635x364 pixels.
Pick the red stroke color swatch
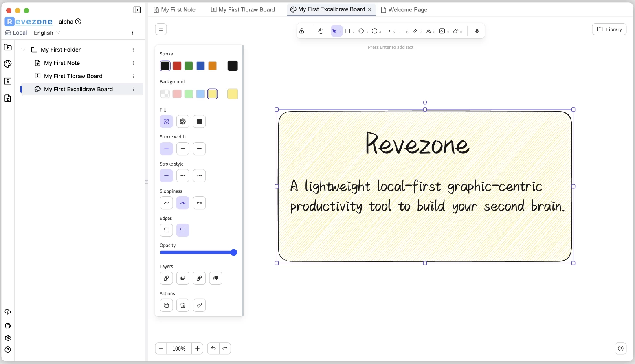pyautogui.click(x=177, y=66)
